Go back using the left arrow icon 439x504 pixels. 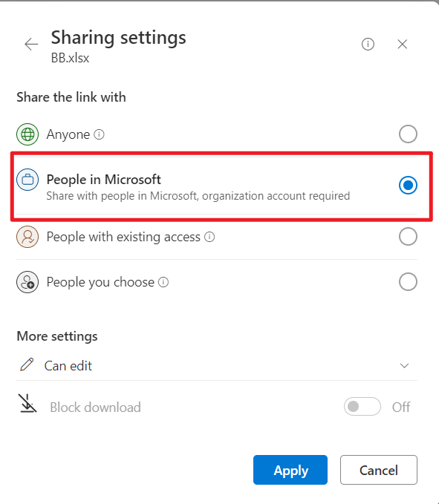31,44
